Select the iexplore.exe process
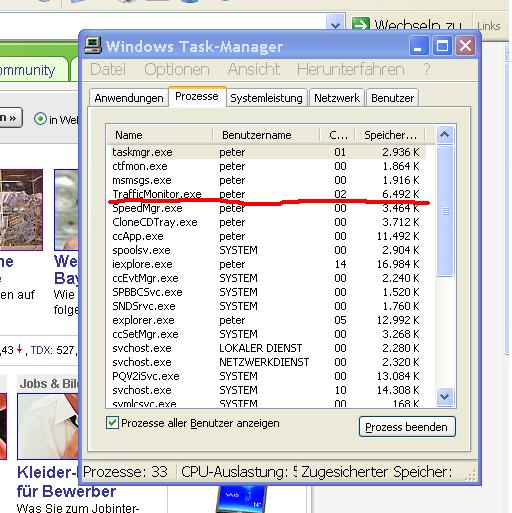Screen dimensions: 512x513 [266, 264]
